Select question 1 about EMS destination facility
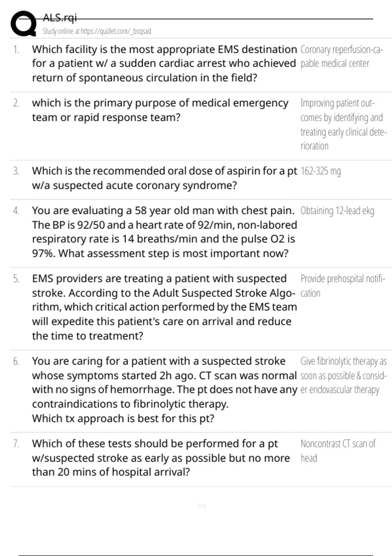Image resolution: width=392 pixels, height=556 pixels. click(164, 63)
